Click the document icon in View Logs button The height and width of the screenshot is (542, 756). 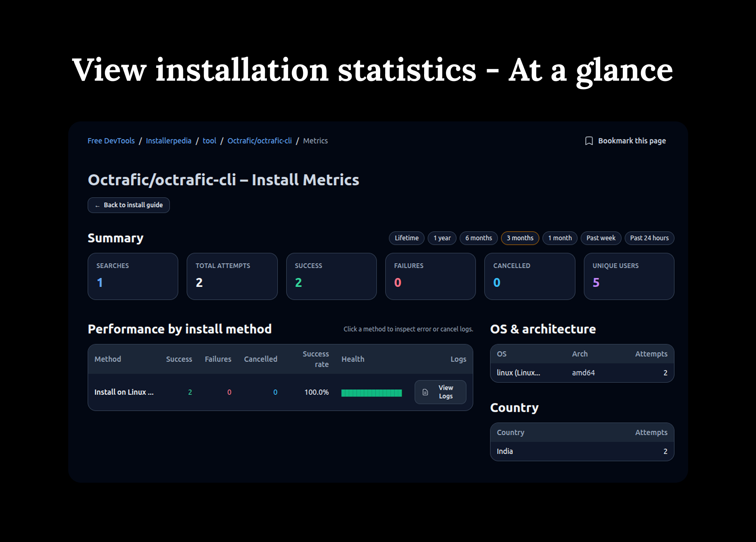pyautogui.click(x=425, y=392)
